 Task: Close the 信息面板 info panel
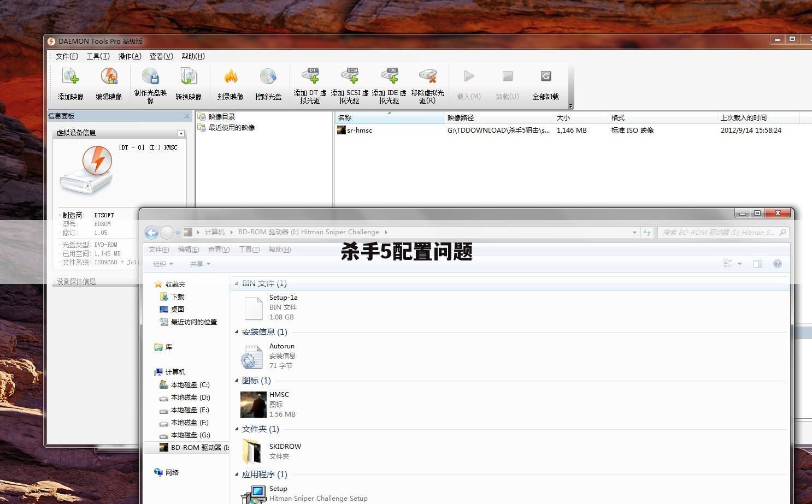coord(186,116)
